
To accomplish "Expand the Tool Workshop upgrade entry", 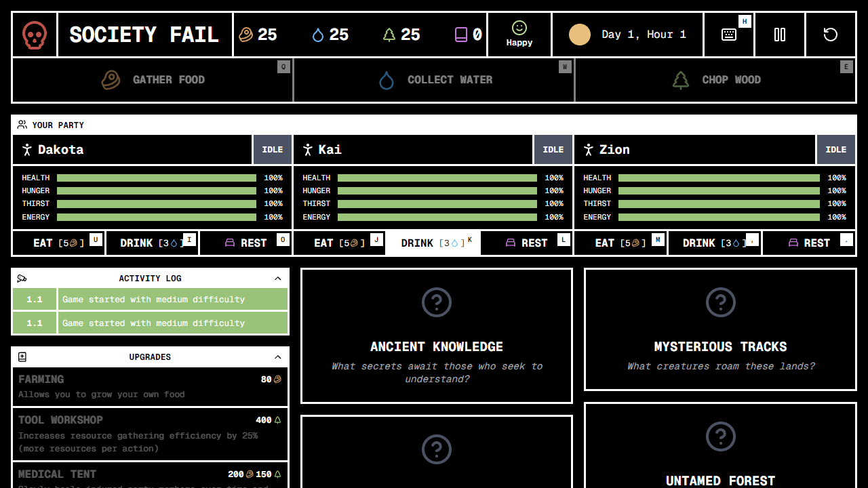I will click(150, 434).
